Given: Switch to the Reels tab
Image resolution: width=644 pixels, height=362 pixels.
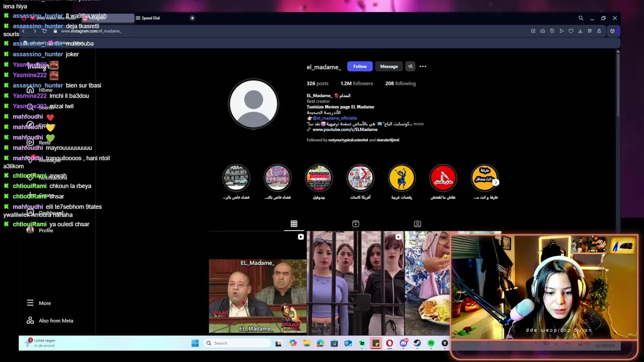Looking at the screenshot, I should (356, 224).
